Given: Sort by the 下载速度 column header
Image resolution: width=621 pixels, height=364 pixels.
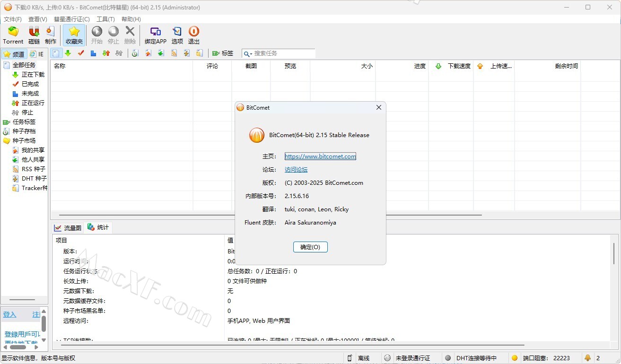Looking at the screenshot, I should (451, 66).
